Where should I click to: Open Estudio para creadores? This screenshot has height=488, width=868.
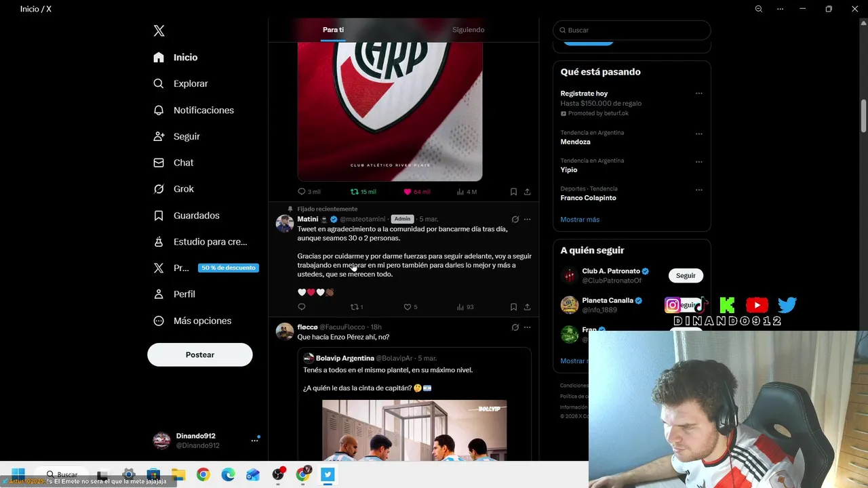pos(200,242)
